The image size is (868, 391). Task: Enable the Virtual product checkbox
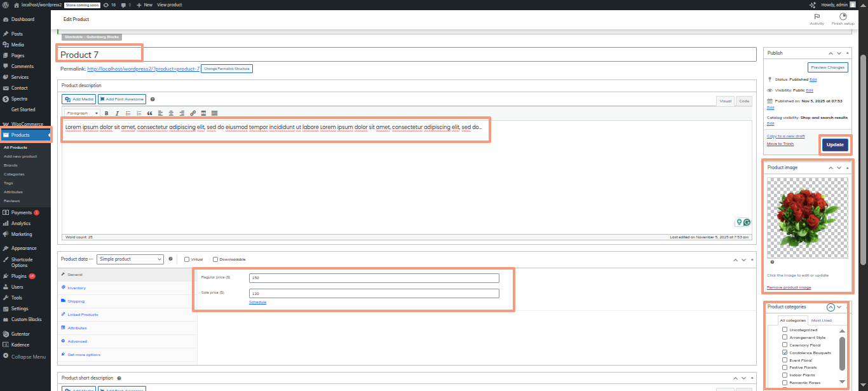coord(187,259)
